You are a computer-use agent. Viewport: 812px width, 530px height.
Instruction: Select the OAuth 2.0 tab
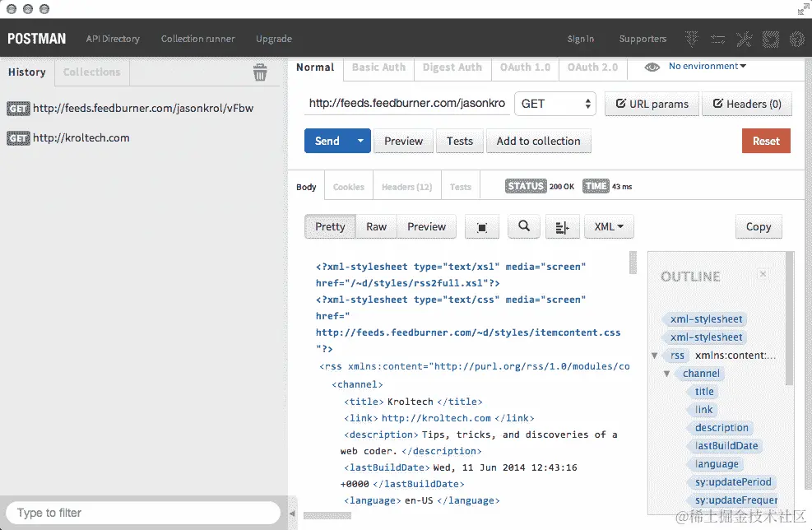592,67
